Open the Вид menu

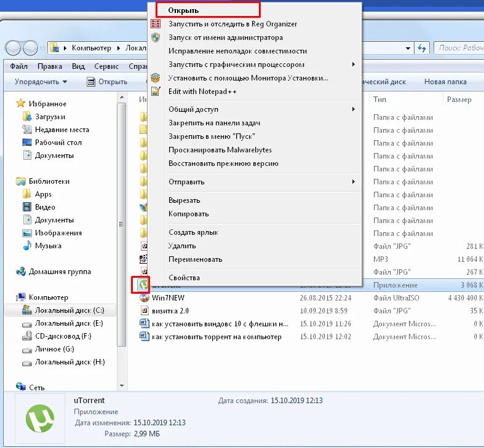(78, 66)
